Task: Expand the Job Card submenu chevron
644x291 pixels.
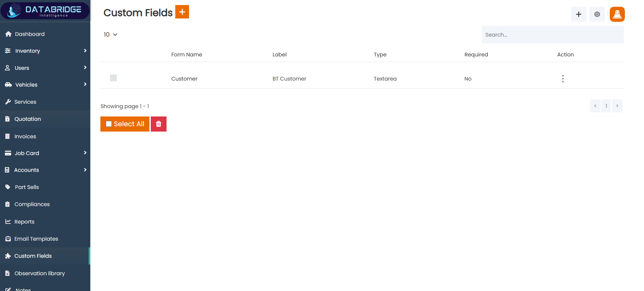Action: coord(85,153)
